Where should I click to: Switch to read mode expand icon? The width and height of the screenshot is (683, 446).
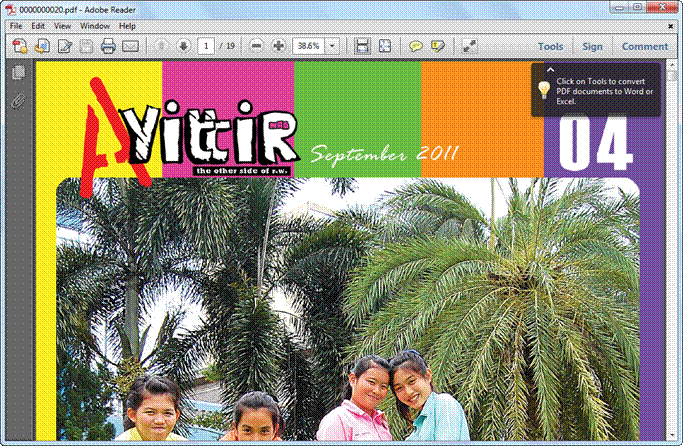coord(469,46)
